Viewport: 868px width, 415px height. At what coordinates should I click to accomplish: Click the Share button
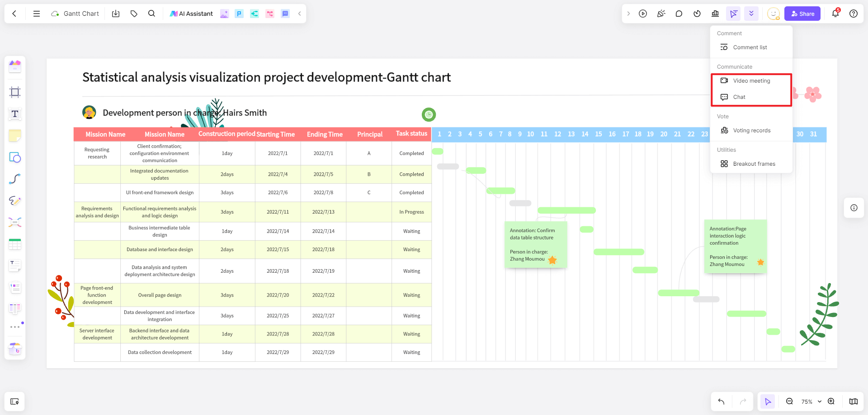pos(802,14)
